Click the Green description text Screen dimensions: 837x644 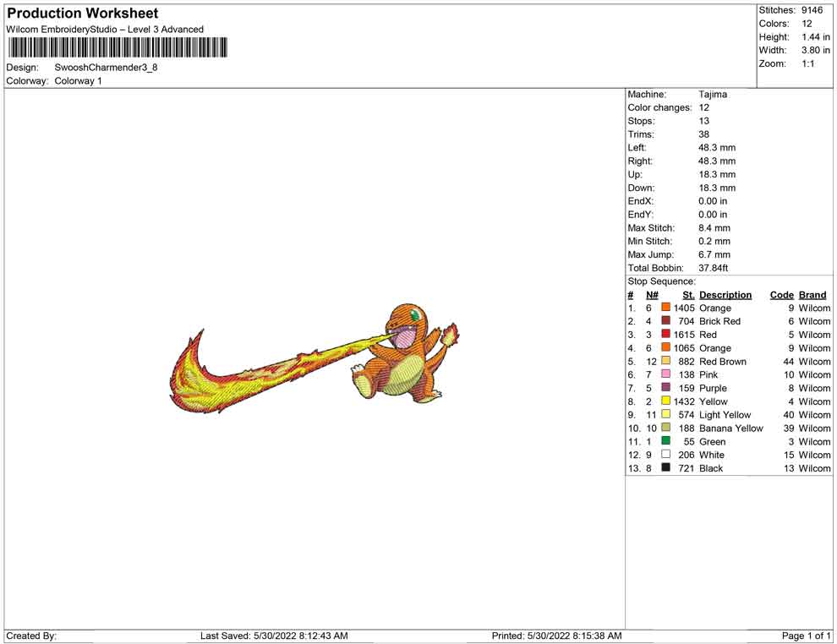coord(713,440)
